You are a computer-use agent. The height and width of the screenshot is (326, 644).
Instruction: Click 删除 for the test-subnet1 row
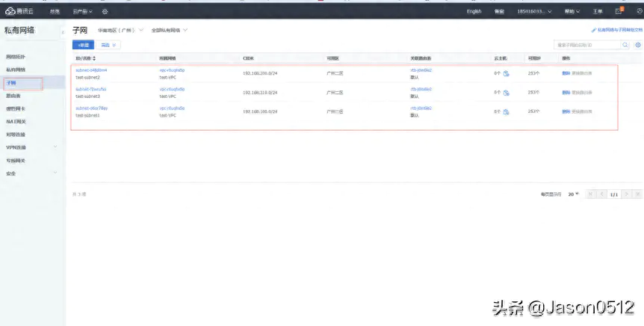coord(565,111)
